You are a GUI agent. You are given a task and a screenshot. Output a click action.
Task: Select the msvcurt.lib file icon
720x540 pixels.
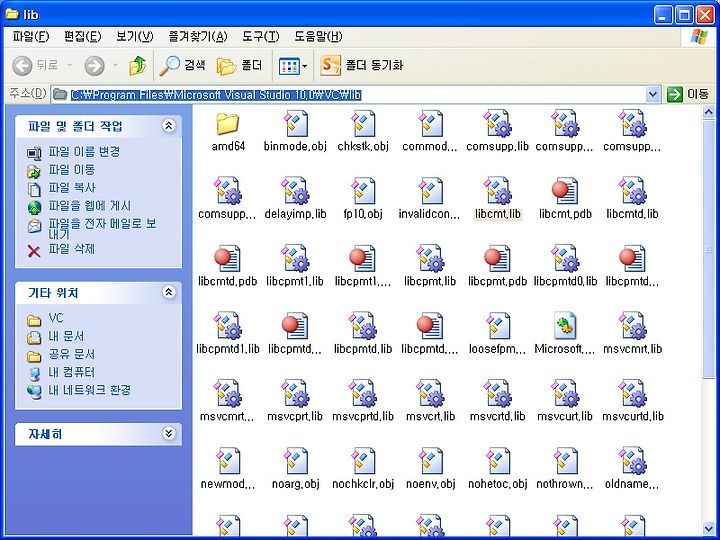pyautogui.click(x=565, y=394)
